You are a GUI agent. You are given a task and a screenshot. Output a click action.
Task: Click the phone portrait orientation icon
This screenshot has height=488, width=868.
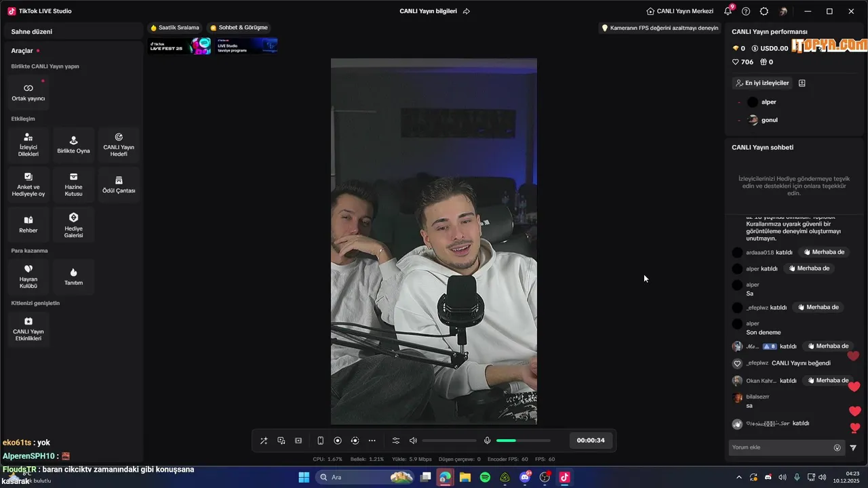point(321,441)
